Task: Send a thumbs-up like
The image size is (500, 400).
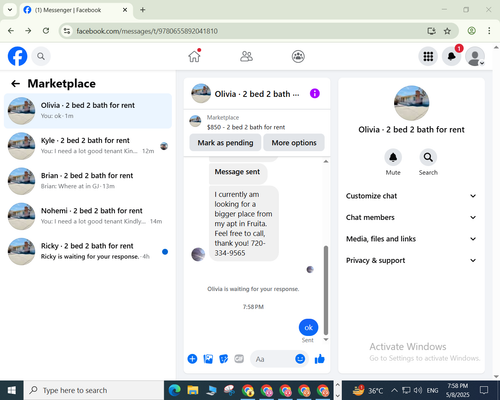Action: click(320, 359)
